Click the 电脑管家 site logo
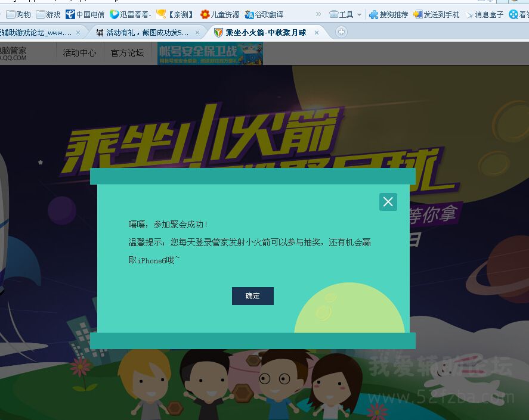 tap(13, 53)
